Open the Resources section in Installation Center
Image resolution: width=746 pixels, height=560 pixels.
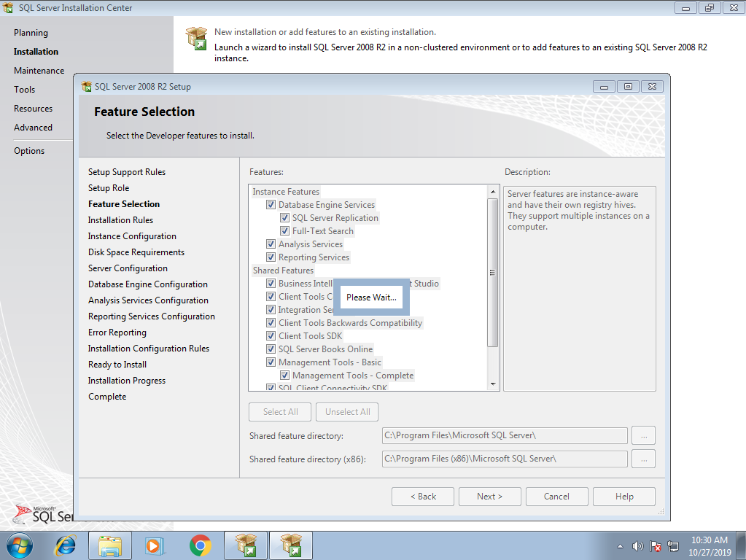[34, 109]
